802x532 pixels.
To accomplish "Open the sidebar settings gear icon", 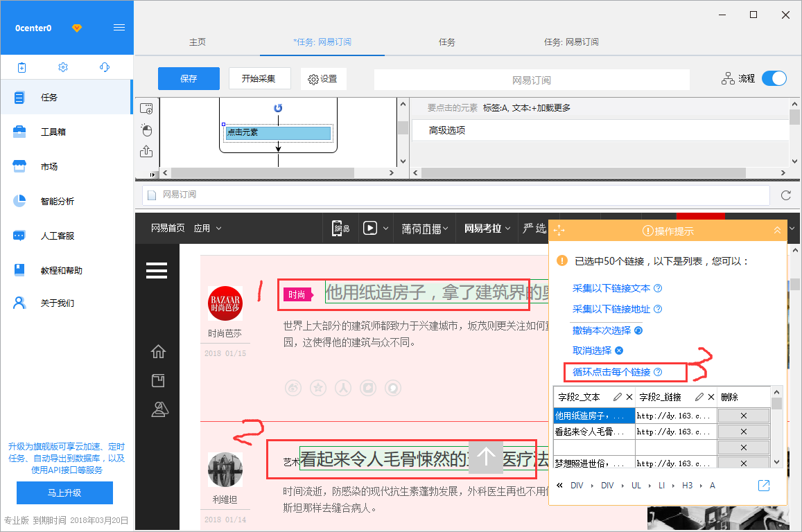I will tap(63, 67).
